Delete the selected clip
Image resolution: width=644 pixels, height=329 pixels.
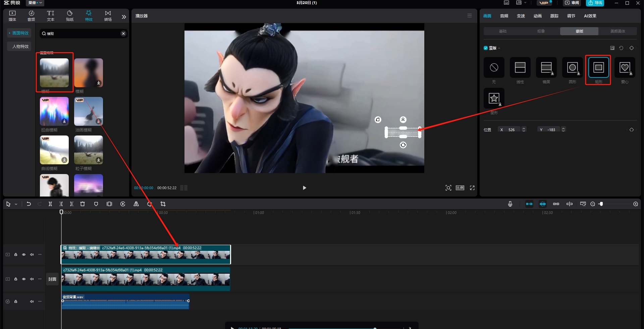pos(83,204)
